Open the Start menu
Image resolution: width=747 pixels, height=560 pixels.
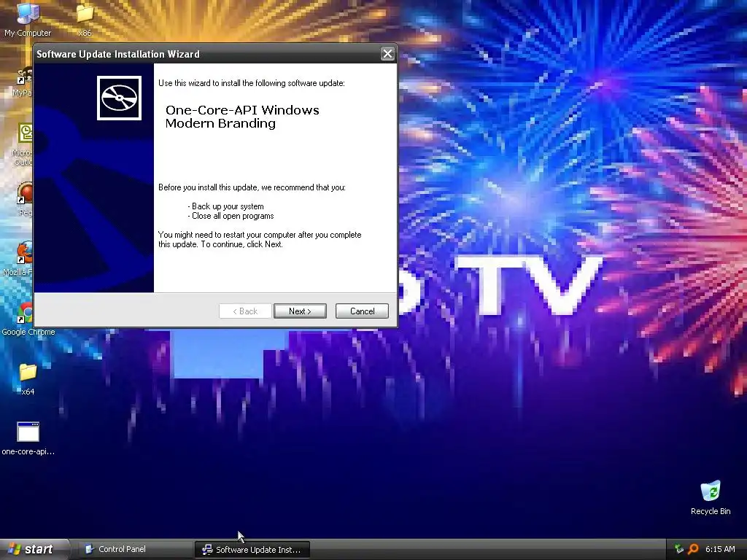34,549
